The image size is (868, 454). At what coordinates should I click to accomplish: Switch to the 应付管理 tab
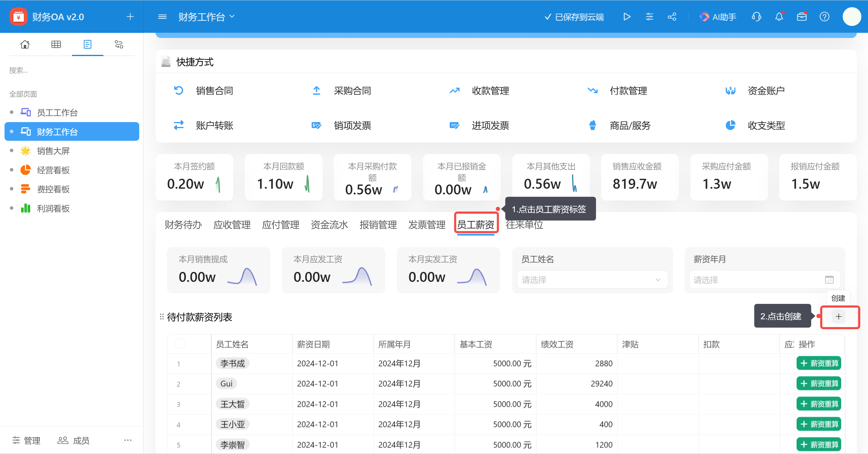[x=281, y=225]
